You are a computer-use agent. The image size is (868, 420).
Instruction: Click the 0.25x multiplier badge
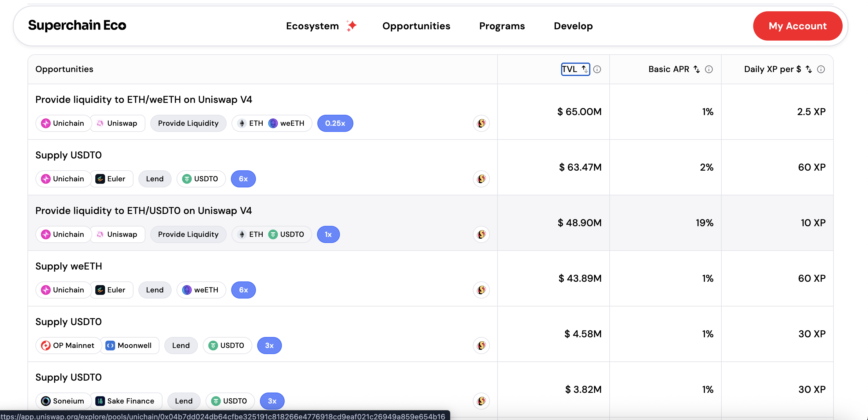pos(335,123)
